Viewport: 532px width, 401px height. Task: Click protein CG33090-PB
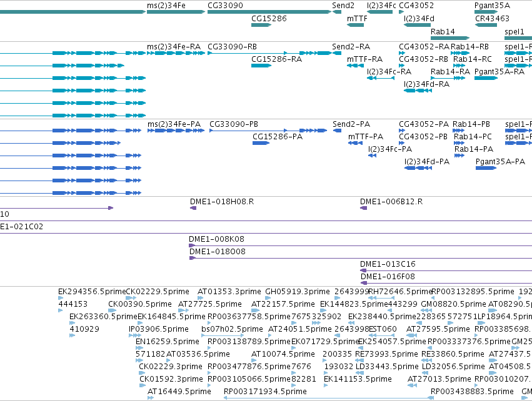click(234, 124)
